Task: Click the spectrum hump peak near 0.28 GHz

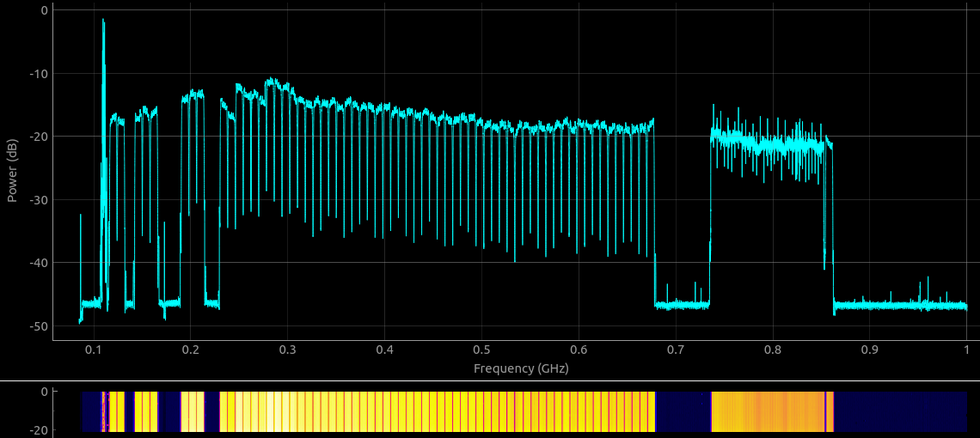Action: tap(271, 82)
